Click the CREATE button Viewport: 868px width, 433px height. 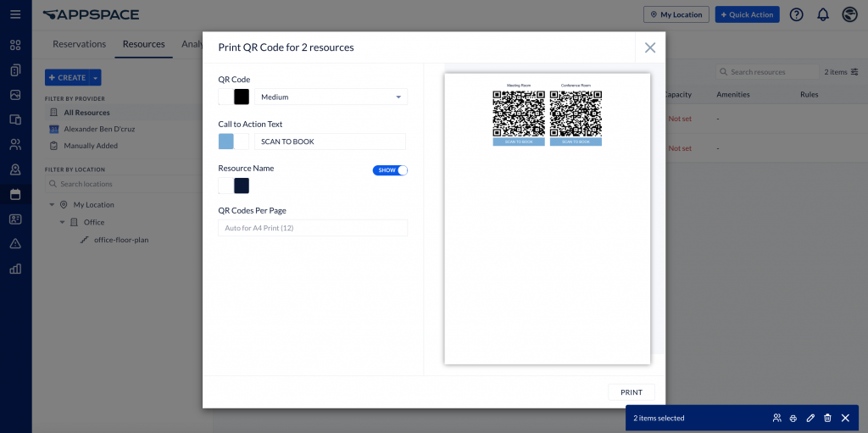[67, 77]
